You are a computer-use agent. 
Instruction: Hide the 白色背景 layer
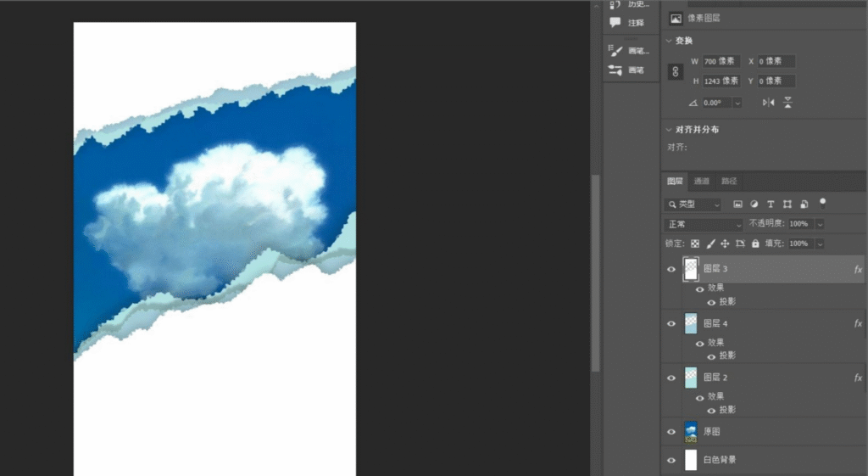[x=671, y=460]
